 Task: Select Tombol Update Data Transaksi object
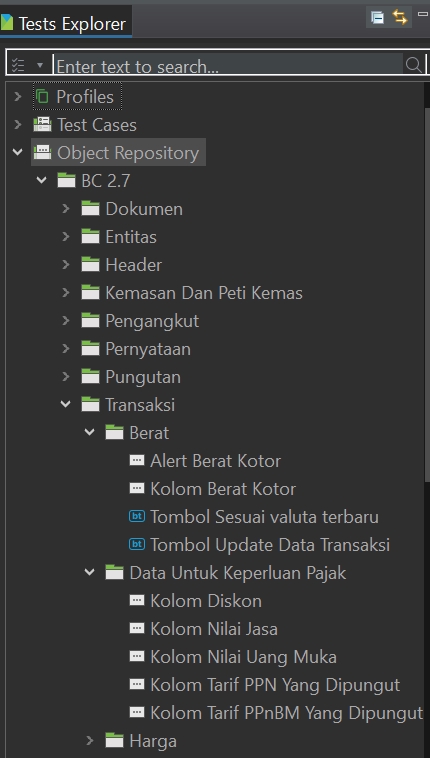click(x=270, y=545)
